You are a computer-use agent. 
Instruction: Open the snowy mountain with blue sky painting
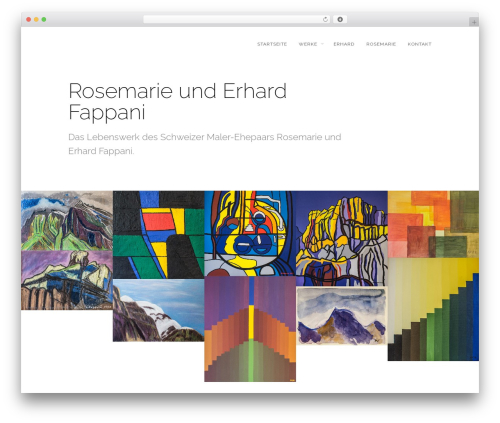[158, 310]
